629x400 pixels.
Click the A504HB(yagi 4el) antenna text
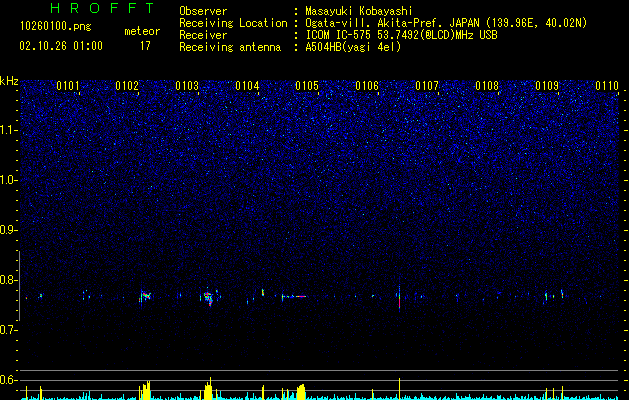pyautogui.click(x=353, y=47)
